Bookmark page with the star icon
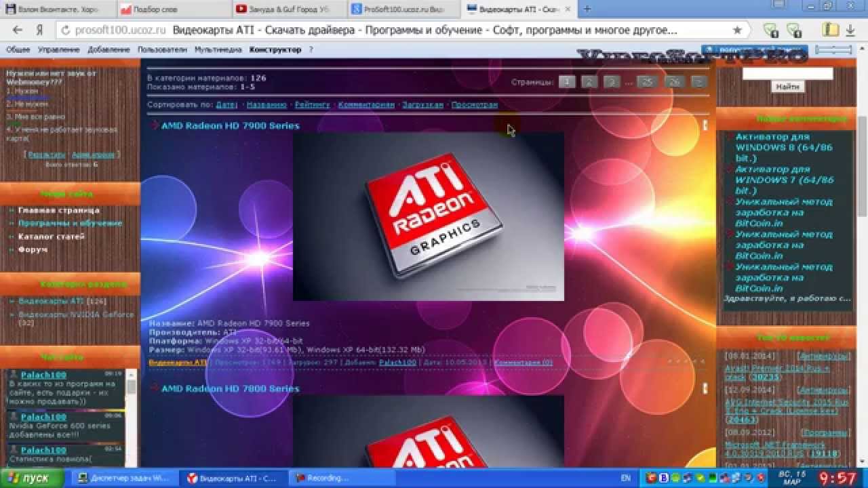868x488 pixels. (737, 30)
